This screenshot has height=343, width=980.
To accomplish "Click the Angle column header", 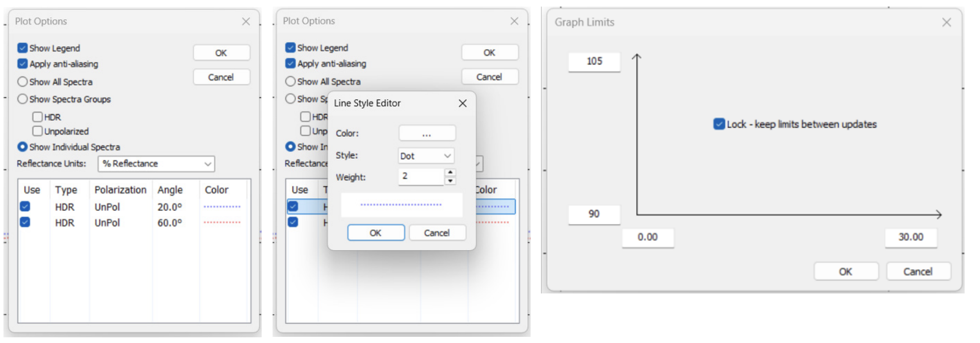I will (x=170, y=190).
